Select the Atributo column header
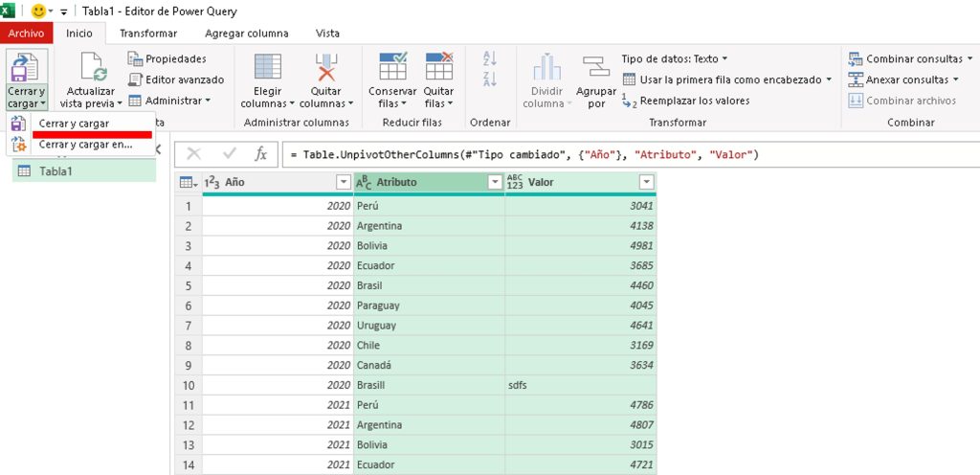 (x=430, y=183)
